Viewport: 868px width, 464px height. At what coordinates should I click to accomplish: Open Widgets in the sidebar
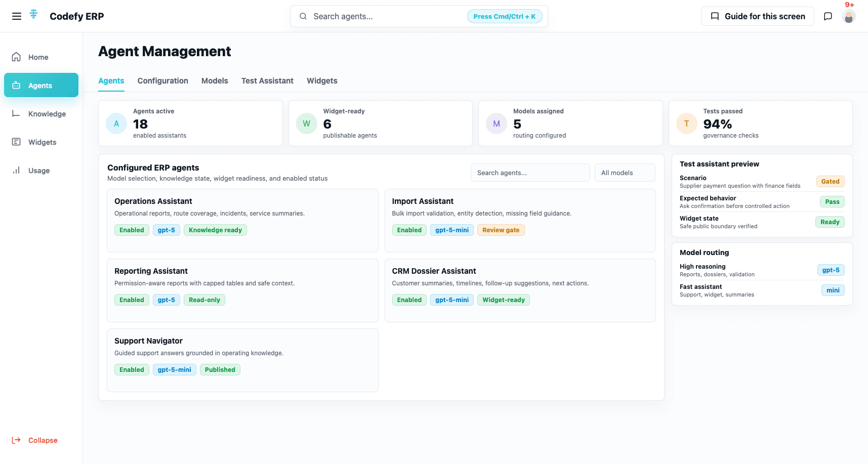[41, 142]
